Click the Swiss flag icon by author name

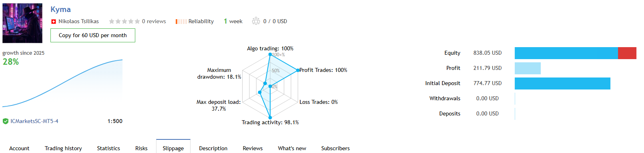54,22
